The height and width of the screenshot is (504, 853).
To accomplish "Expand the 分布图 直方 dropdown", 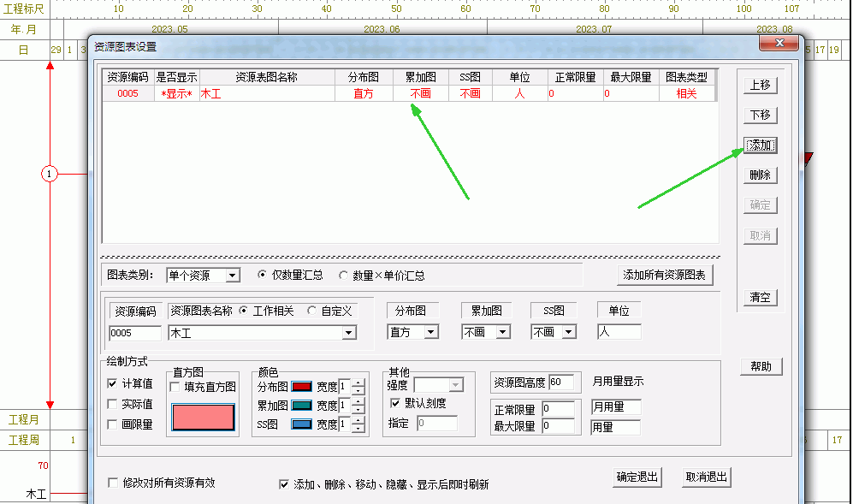I will (x=430, y=332).
